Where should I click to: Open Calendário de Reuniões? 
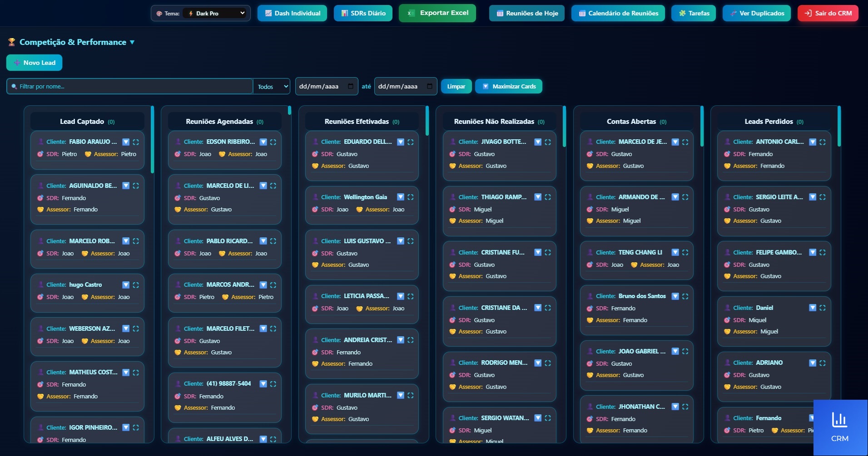[618, 13]
